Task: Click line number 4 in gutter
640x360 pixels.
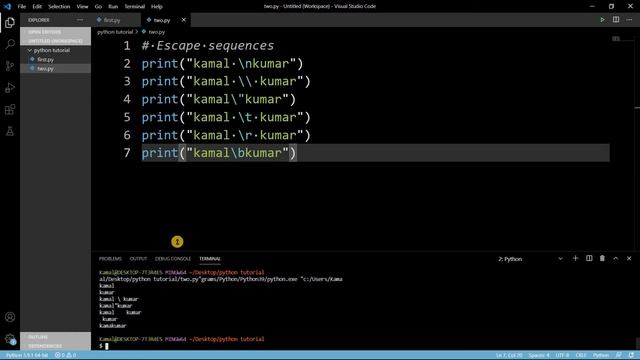Action: click(127, 99)
